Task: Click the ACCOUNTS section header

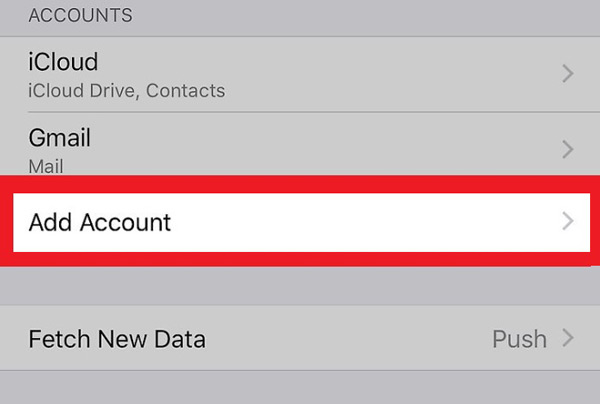Action: (80, 16)
